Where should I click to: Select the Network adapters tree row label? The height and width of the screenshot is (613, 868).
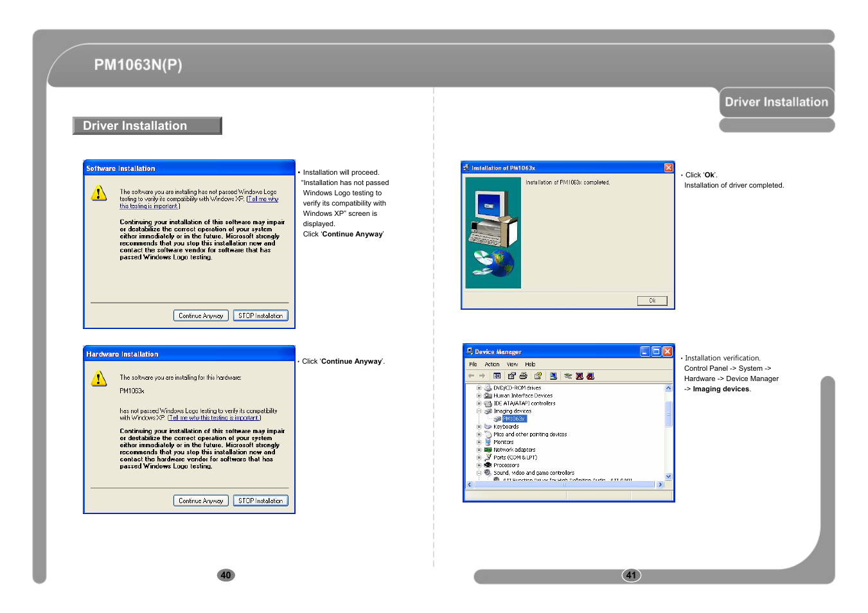[x=514, y=450]
